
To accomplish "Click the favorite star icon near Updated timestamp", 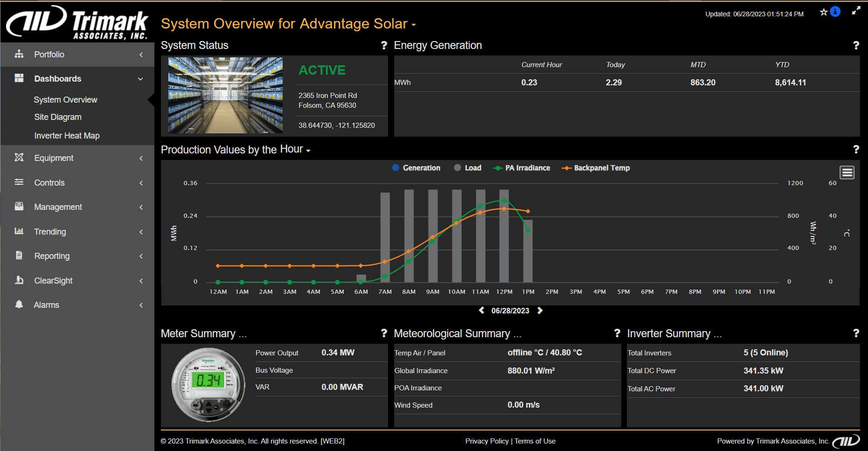I will tap(823, 12).
